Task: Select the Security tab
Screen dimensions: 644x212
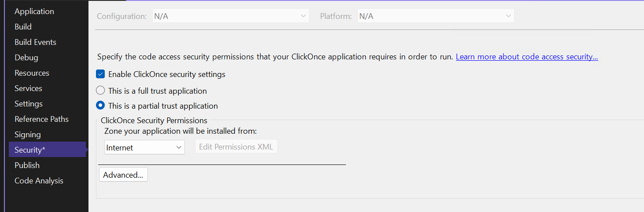Action: click(30, 150)
